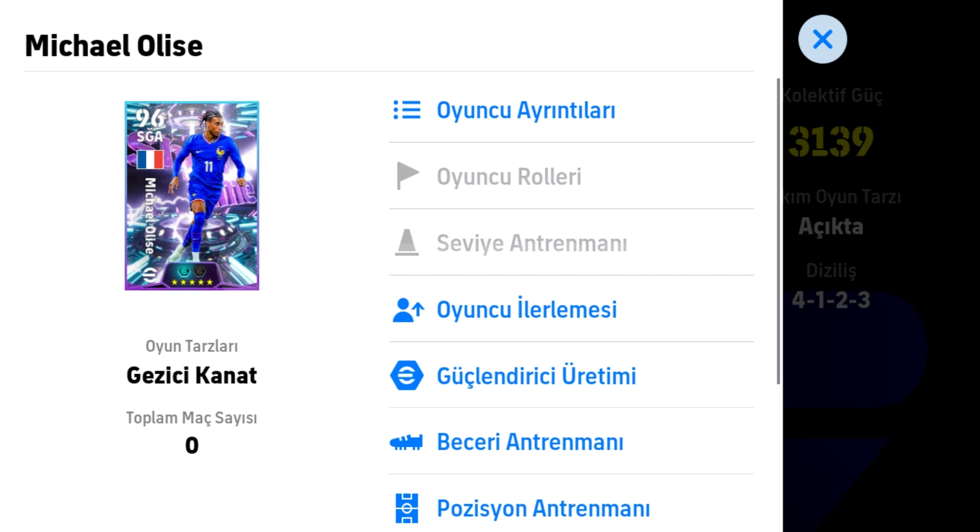Click the list icon beside Oyuncu Ayrıntıları
The width and height of the screenshot is (980, 532).
[x=407, y=110]
